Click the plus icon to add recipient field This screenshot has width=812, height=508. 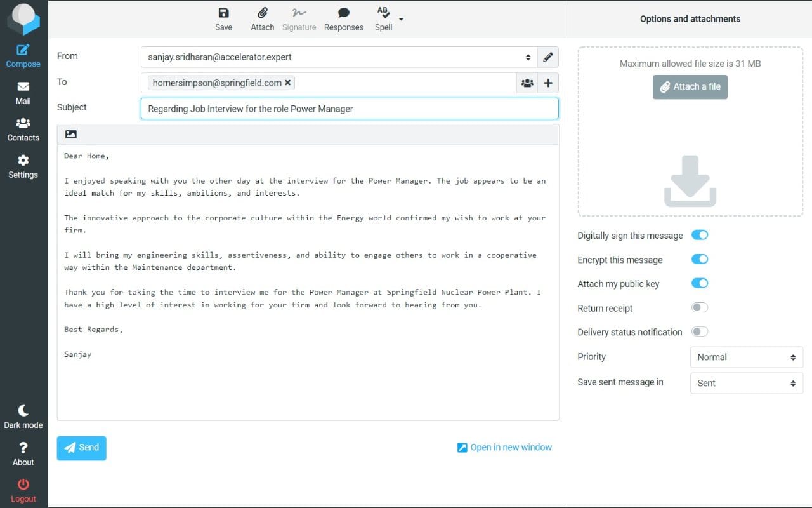tap(548, 83)
